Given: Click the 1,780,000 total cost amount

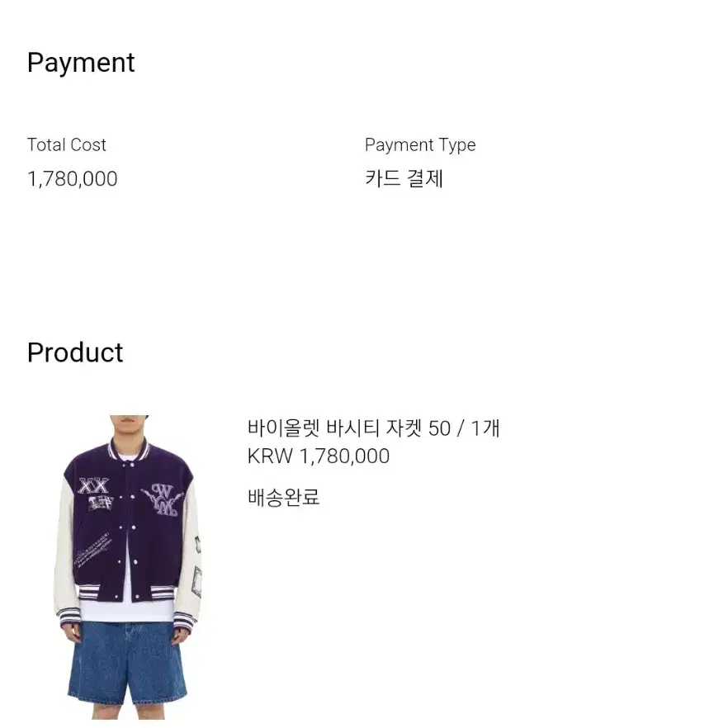Looking at the screenshot, I should [x=73, y=179].
